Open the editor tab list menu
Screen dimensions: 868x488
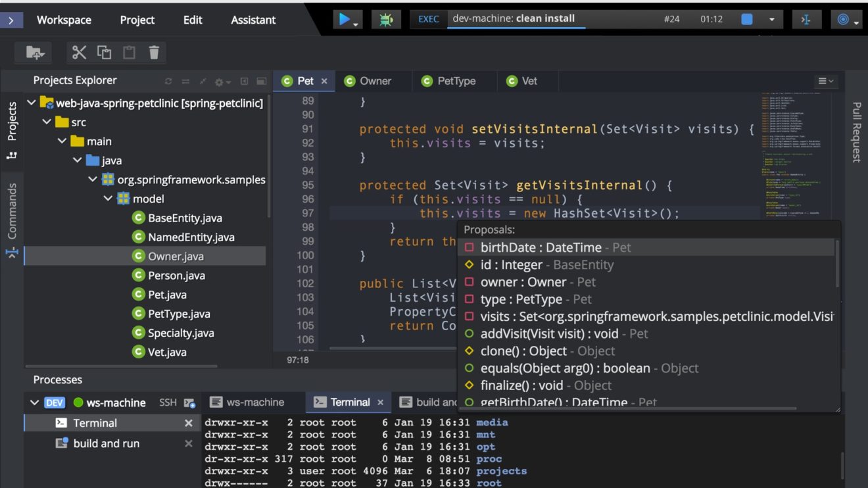click(825, 81)
